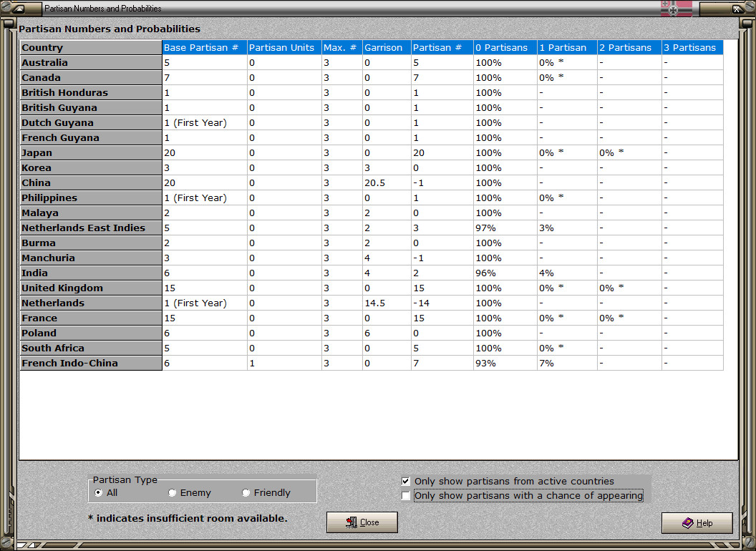This screenshot has height=551, width=756.
Task: Select the French Guyana row label
Action: click(x=91, y=137)
